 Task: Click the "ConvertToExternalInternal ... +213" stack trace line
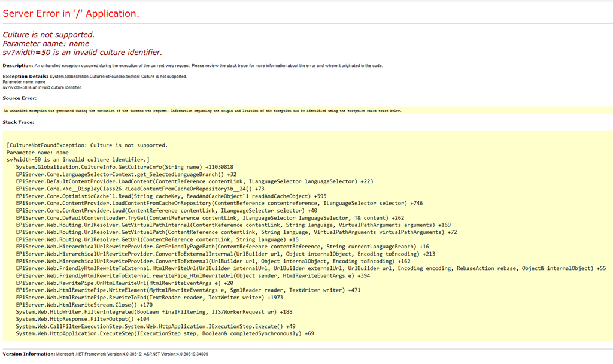pos(226,254)
